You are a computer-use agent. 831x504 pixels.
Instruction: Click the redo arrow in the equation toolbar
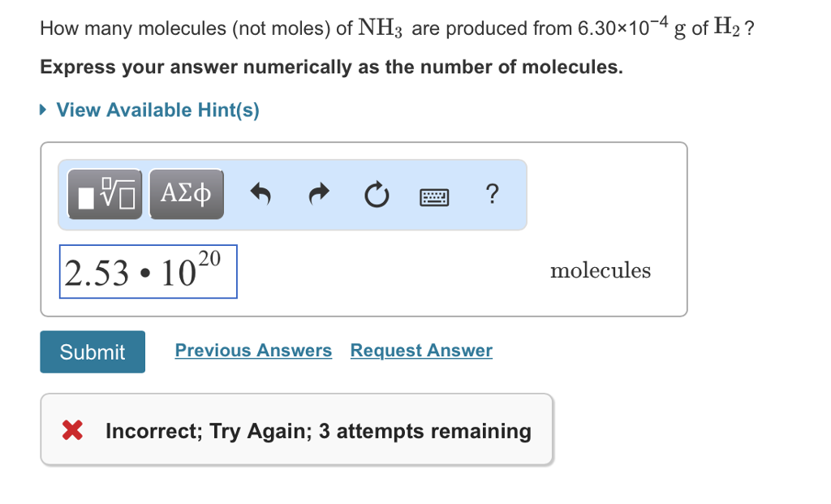pos(318,194)
